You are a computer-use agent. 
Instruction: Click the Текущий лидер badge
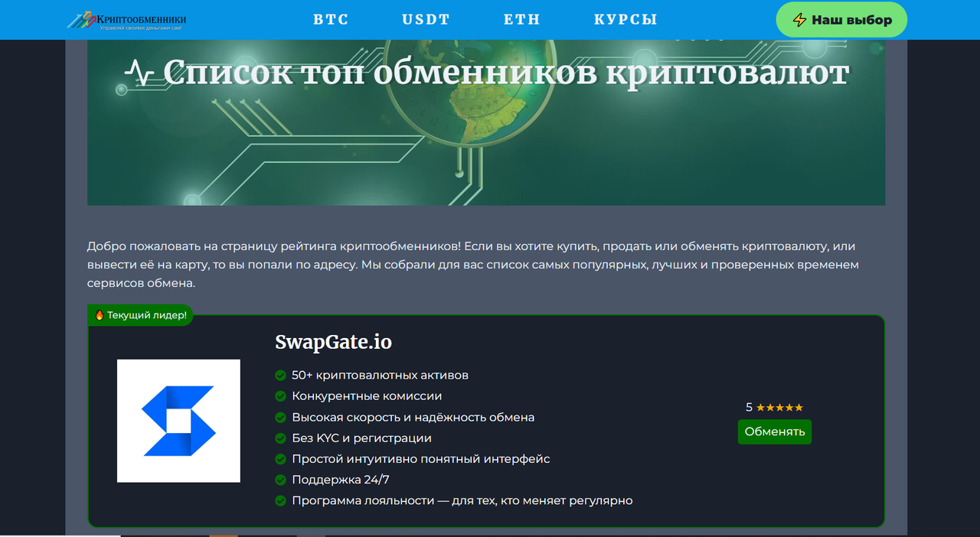pyautogui.click(x=140, y=314)
